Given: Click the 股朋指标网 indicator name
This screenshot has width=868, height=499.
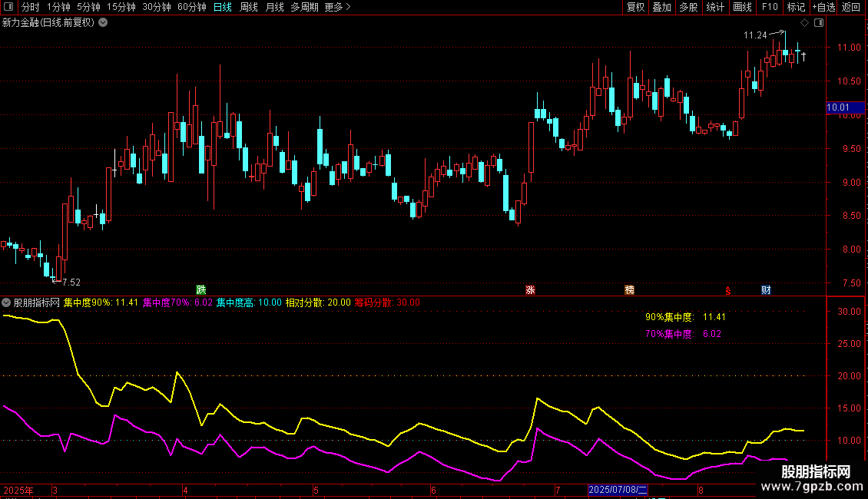Looking at the screenshot, I should click(x=37, y=302).
